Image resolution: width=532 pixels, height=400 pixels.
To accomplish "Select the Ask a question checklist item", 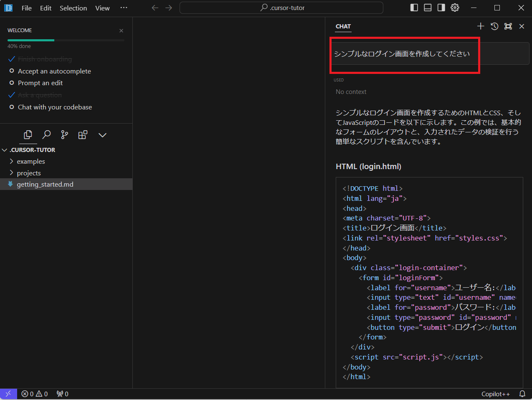I will 40,95.
